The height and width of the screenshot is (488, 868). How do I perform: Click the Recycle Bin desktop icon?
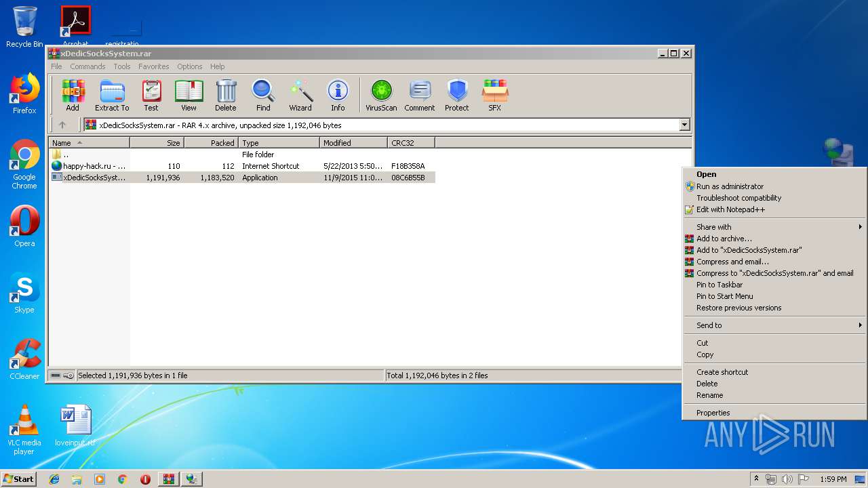(x=24, y=27)
